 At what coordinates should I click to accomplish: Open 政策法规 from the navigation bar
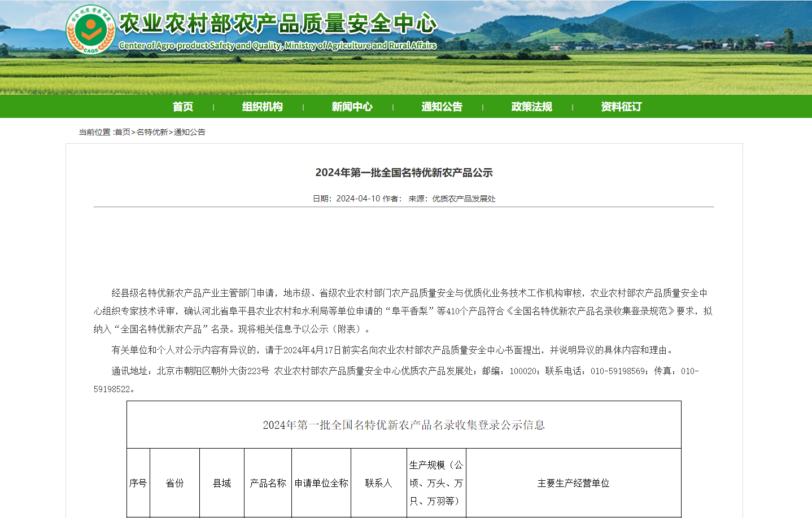531,107
